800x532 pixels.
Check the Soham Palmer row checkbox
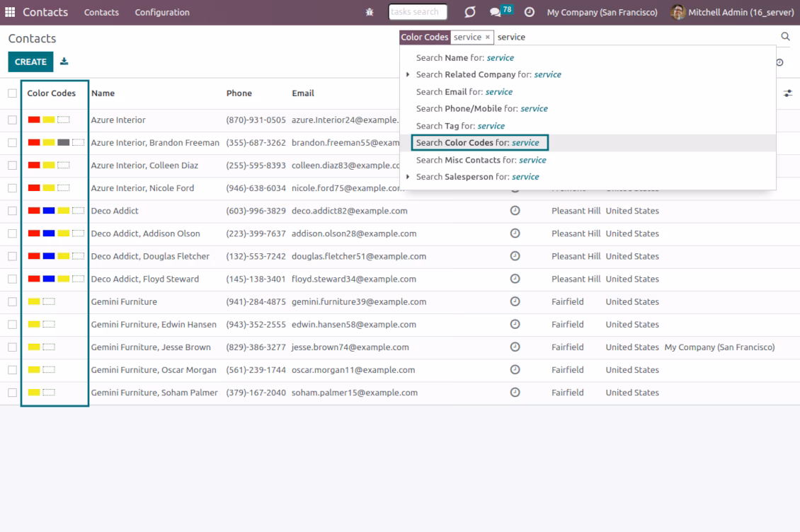tap(12, 393)
